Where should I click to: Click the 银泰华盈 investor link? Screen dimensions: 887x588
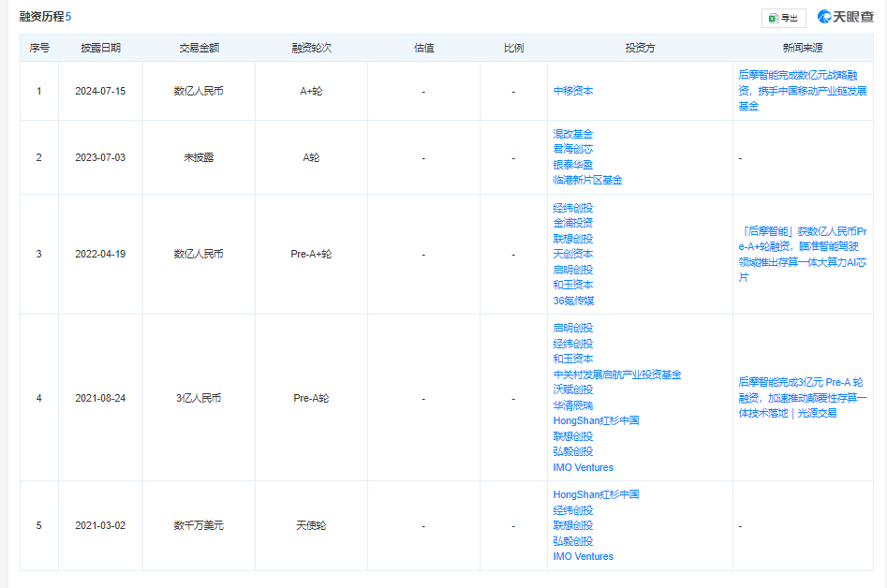pyautogui.click(x=573, y=165)
